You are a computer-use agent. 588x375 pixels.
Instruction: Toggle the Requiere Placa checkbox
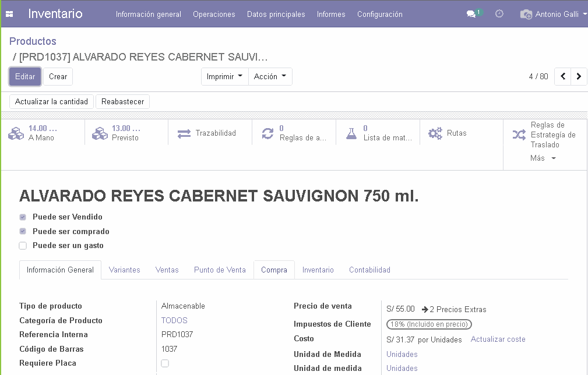[165, 363]
